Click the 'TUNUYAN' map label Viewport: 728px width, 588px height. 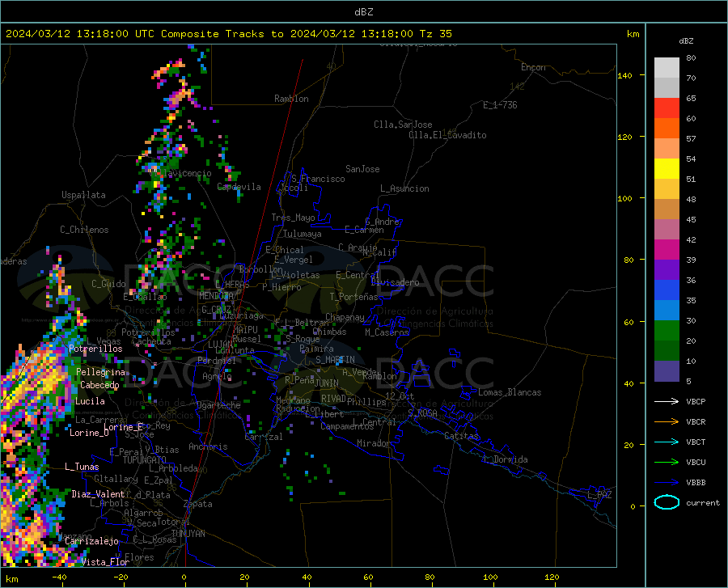pyautogui.click(x=188, y=534)
